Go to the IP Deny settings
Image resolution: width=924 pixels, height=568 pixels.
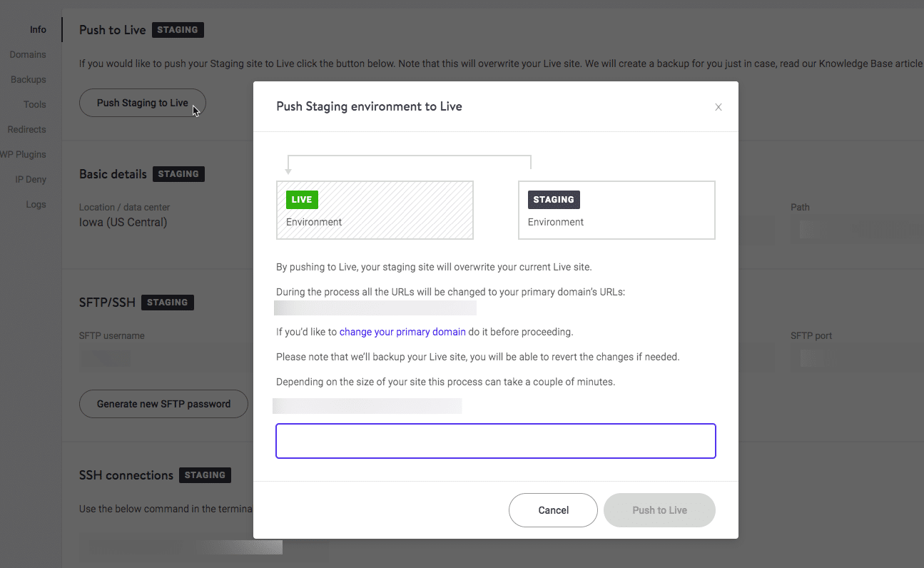30,179
